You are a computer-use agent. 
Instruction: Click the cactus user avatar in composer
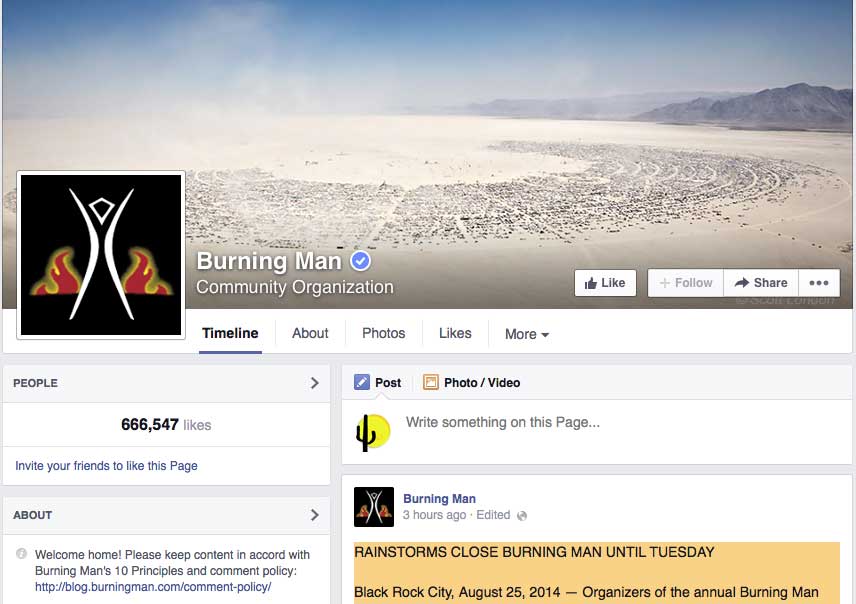click(x=373, y=432)
